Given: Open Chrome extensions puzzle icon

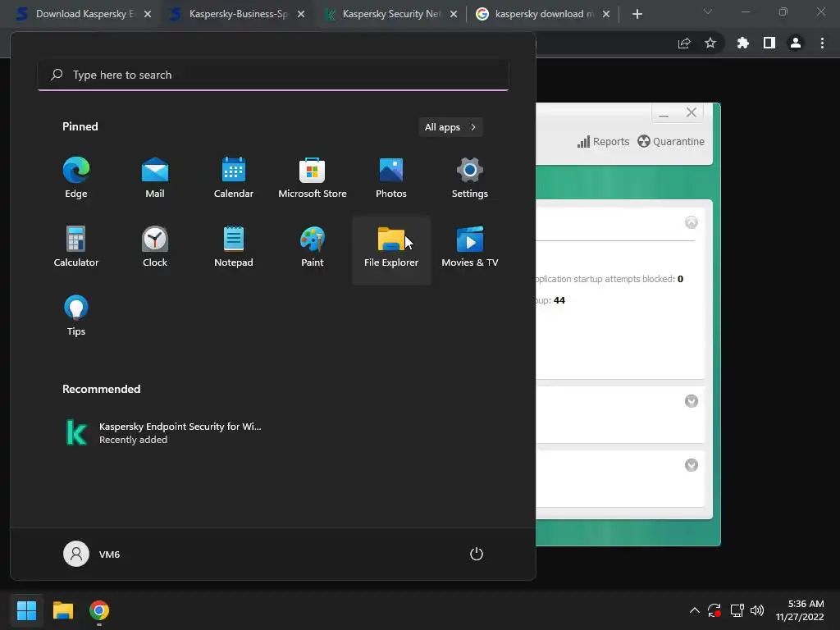Looking at the screenshot, I should (x=743, y=43).
